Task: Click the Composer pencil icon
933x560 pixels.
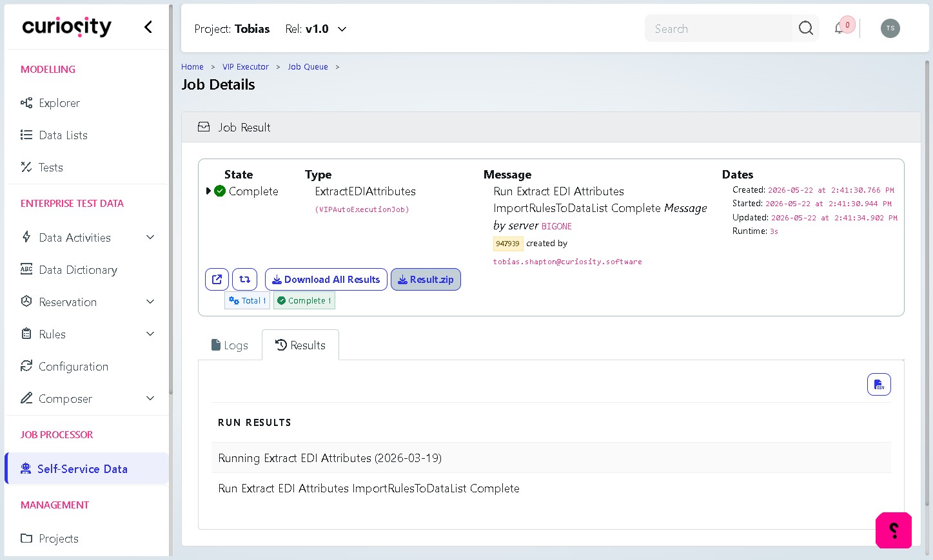Action: (26, 398)
